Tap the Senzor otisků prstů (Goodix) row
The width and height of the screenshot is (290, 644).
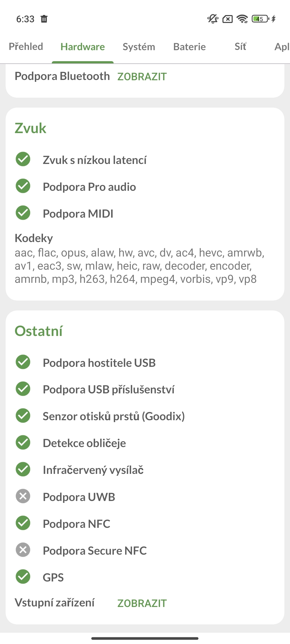tap(114, 416)
